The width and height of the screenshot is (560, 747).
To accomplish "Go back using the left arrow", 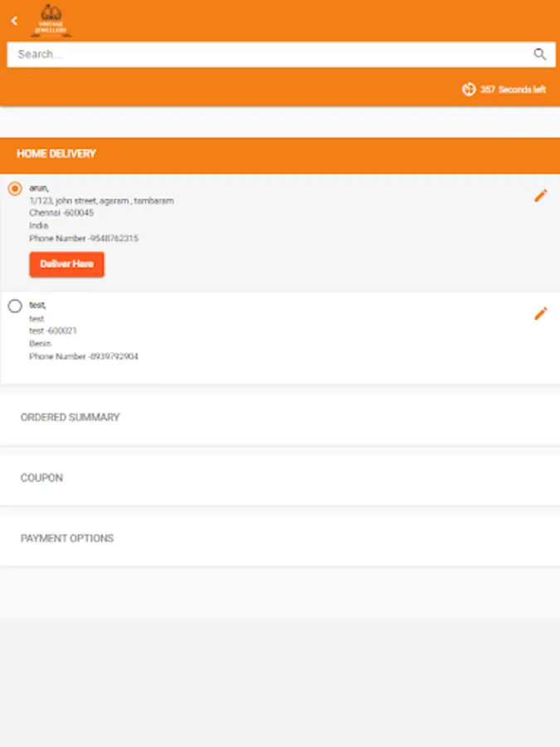I will [14, 21].
